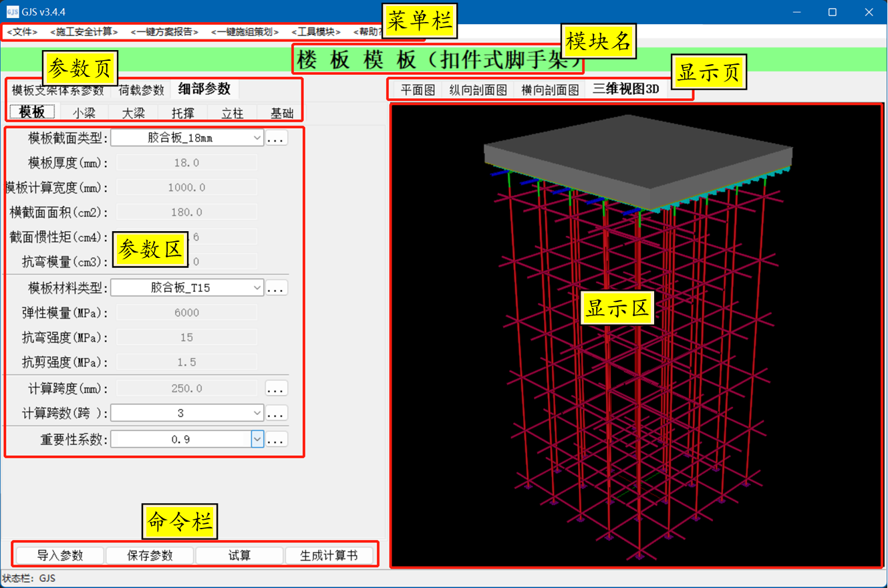Click the 模板厚度 value field
Viewport: 888px width, 588px height.
tap(187, 162)
